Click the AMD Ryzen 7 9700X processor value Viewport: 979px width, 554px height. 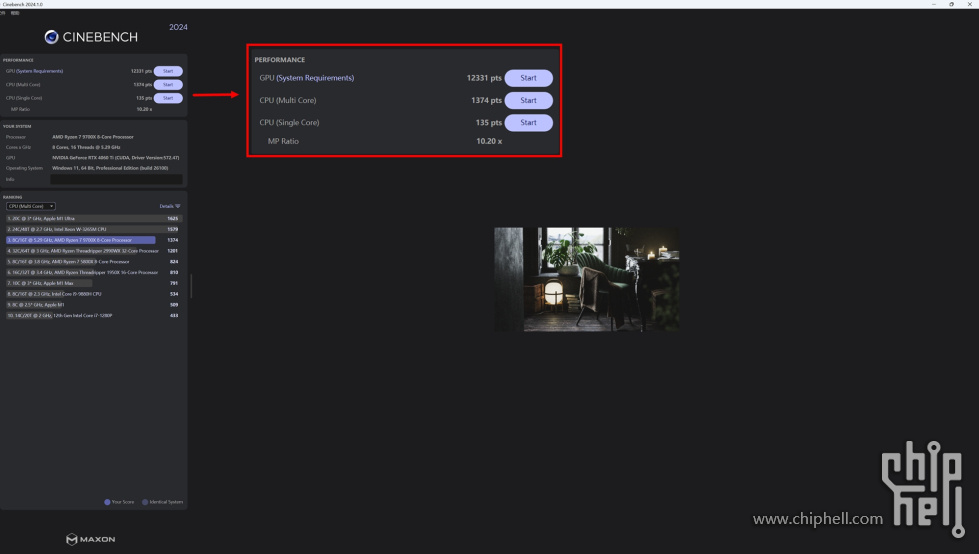click(93, 137)
